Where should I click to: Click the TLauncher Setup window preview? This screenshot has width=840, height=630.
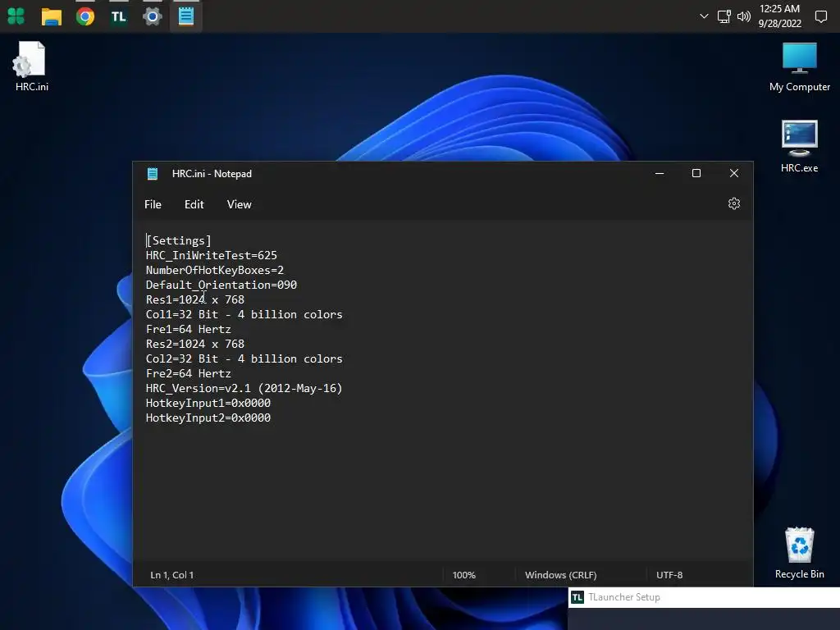click(704, 609)
